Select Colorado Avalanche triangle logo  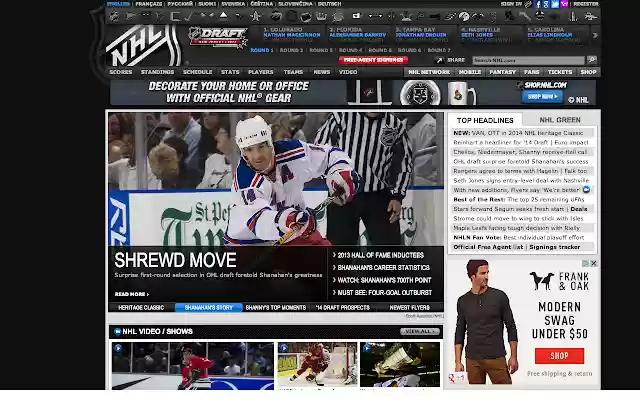224,16
